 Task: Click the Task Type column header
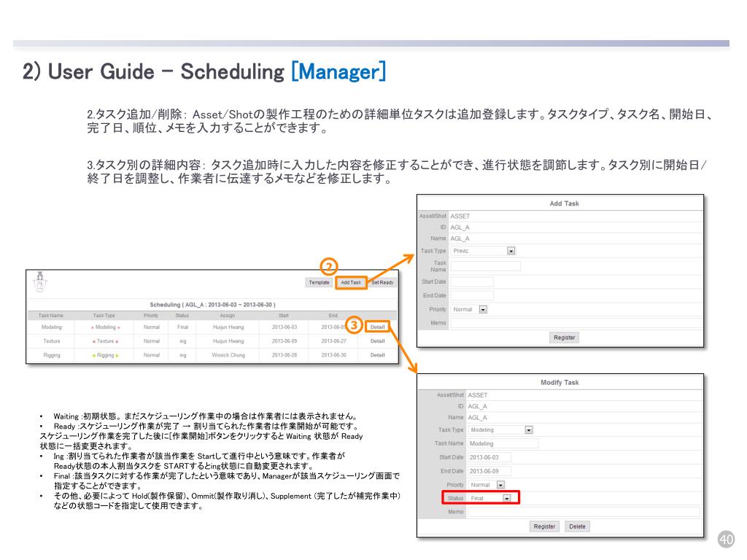point(104,315)
